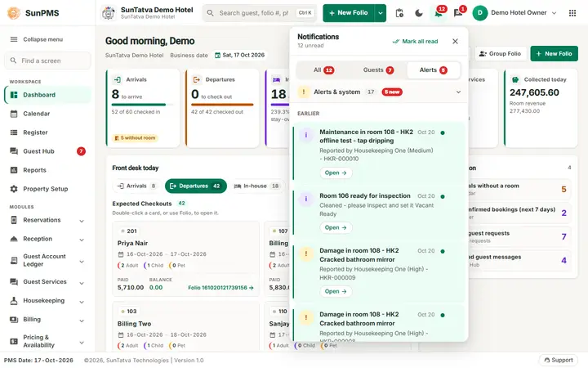Collapse the Alerts & system group
Viewport: 588px width, 368px height.
[458, 92]
